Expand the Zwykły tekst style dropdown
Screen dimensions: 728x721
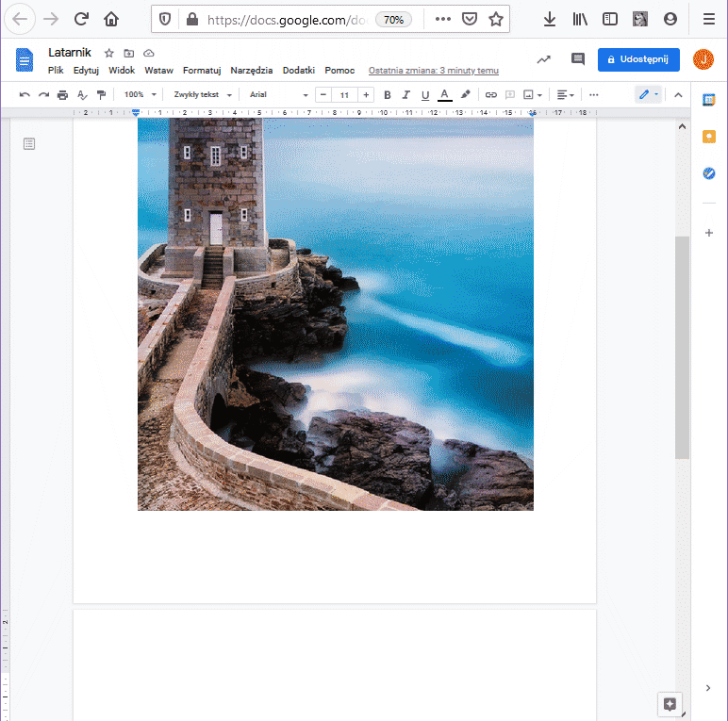click(x=202, y=95)
